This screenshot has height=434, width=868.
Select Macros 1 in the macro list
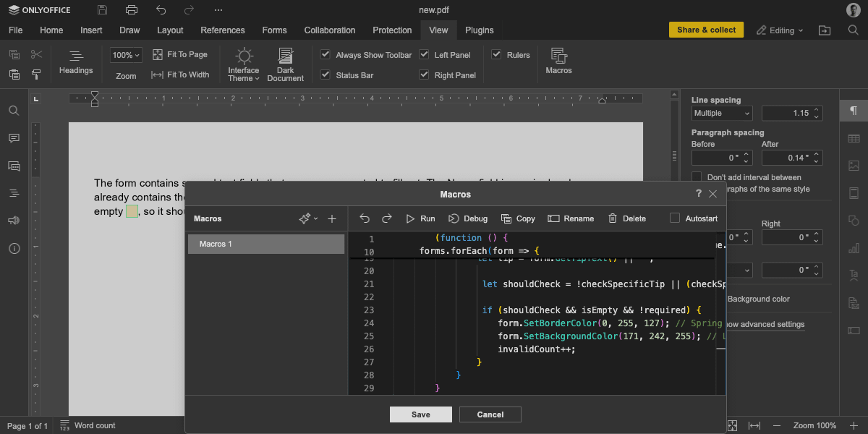pos(265,244)
